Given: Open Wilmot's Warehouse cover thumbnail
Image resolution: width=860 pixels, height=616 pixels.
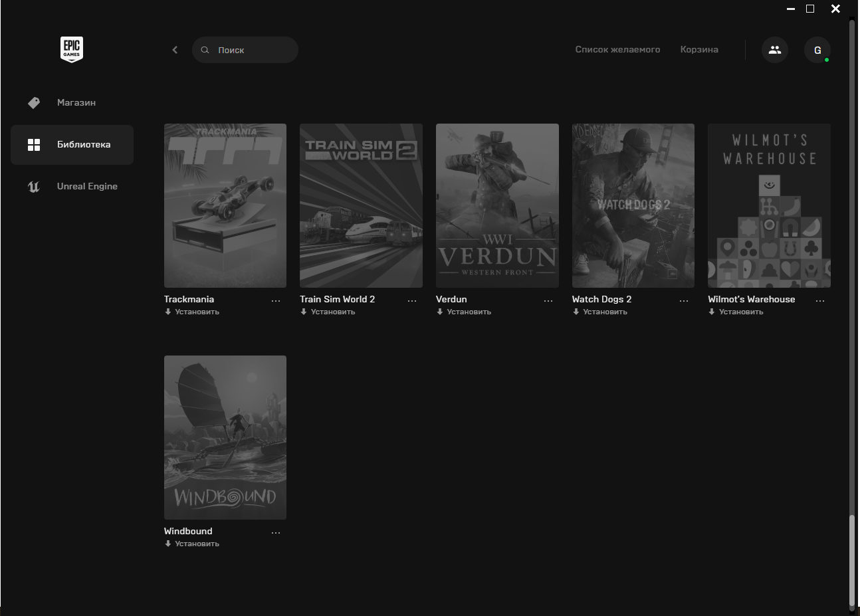Looking at the screenshot, I should [769, 205].
